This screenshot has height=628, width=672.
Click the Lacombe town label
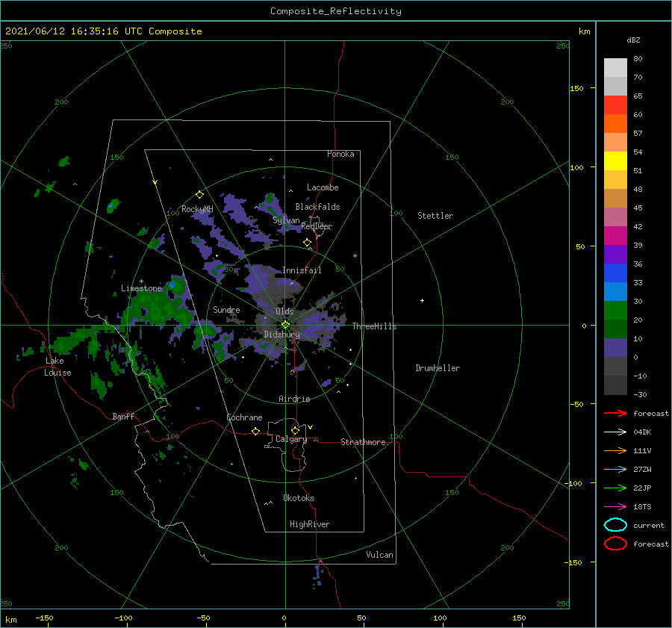click(x=323, y=187)
